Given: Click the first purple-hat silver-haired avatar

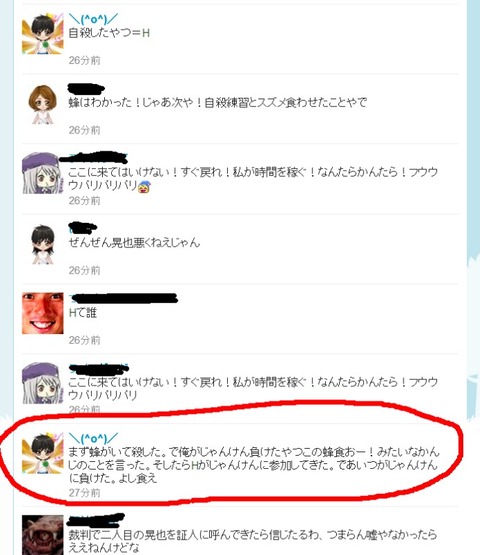Looking at the screenshot, I should pyautogui.click(x=42, y=173).
